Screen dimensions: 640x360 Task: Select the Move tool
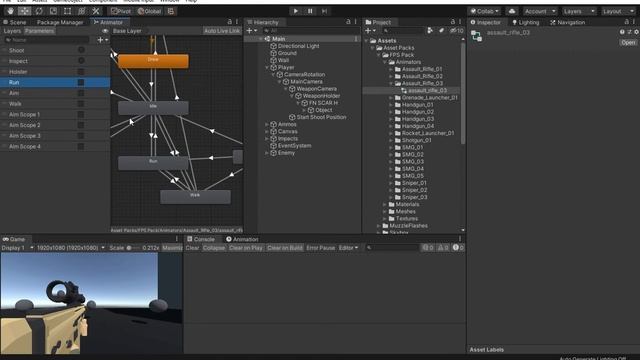(24, 11)
